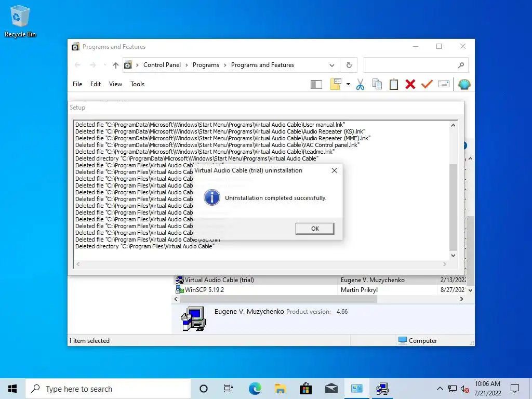Switch to Control Panel taskbar button
Viewport: 532px width, 399px height.
tap(356, 389)
